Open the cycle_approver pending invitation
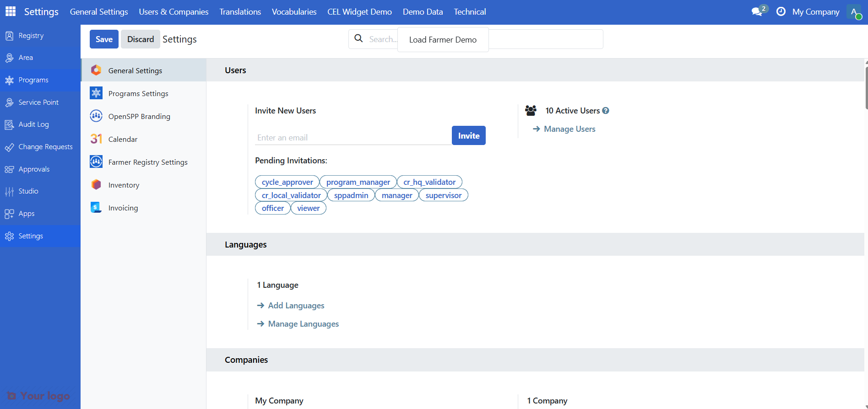The image size is (868, 409). [287, 182]
